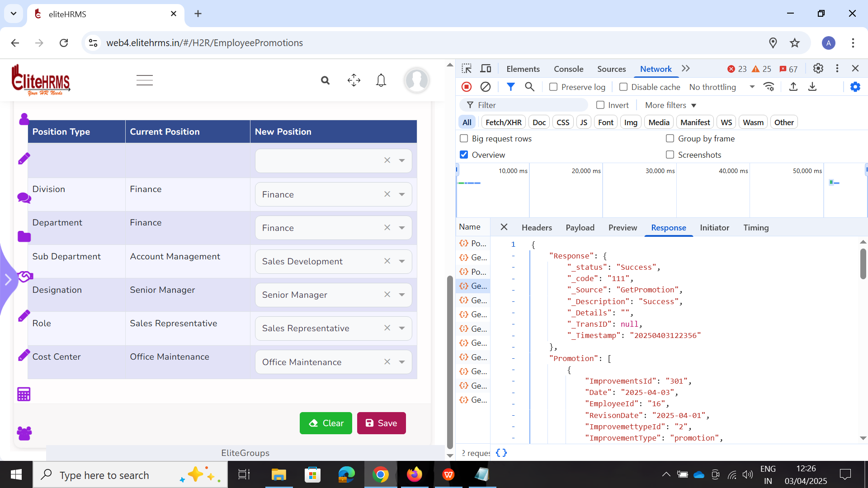Expand the Sub Department Sales Development dropdown
Screen dimensions: 868x488
coord(402,261)
